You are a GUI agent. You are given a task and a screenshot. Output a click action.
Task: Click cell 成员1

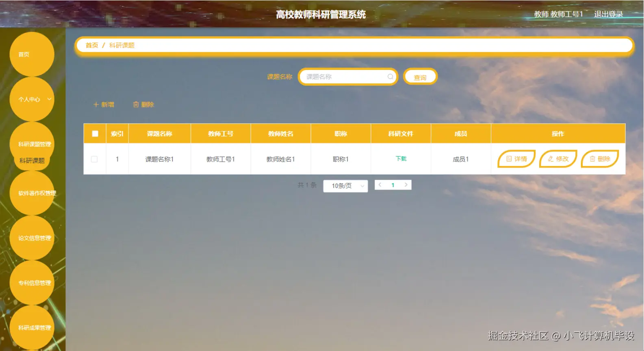coord(461,159)
